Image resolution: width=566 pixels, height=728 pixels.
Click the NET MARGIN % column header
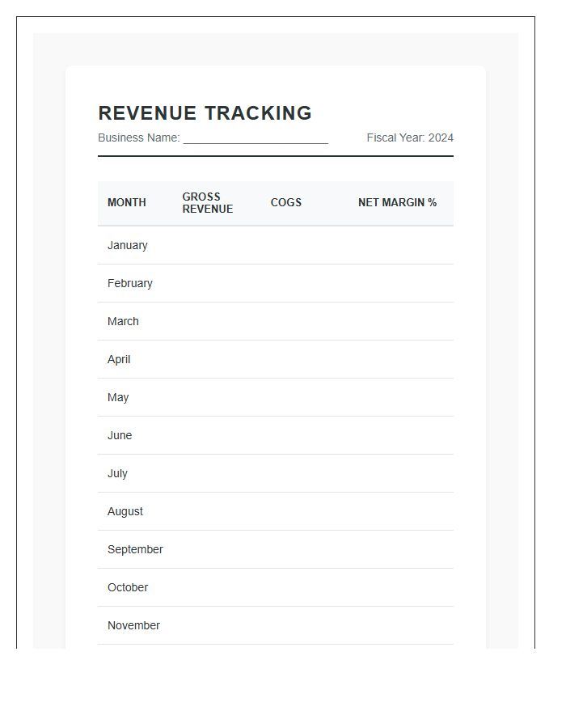coord(397,202)
